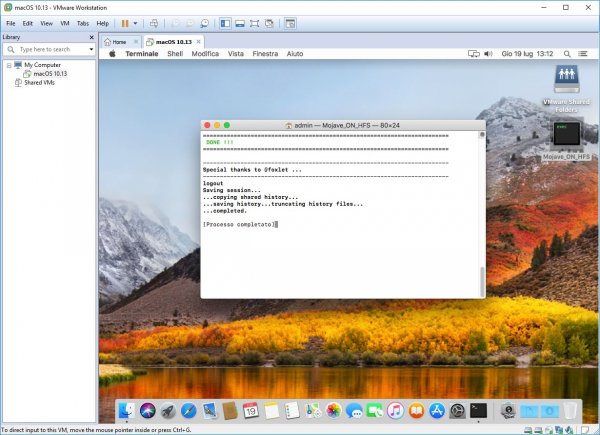Viewport: 600px width, 435px height.
Task: Open the power options arrow next to pause
Action: click(135, 24)
